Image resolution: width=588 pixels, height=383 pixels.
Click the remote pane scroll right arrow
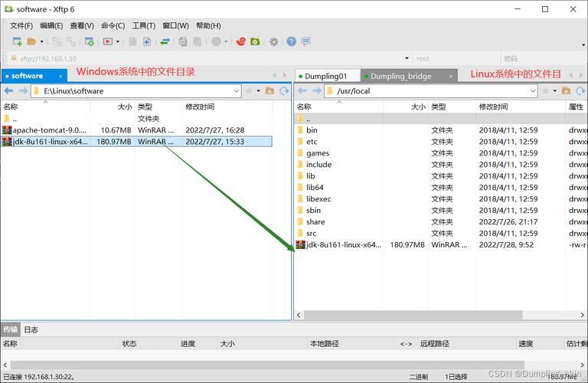pyautogui.click(x=582, y=315)
